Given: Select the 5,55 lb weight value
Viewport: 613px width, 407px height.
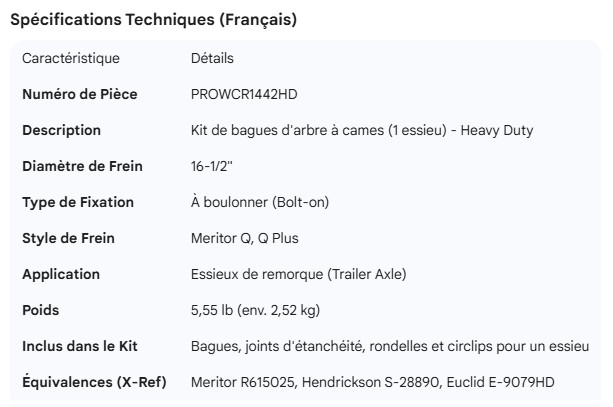Looking at the screenshot, I should 255,310.
